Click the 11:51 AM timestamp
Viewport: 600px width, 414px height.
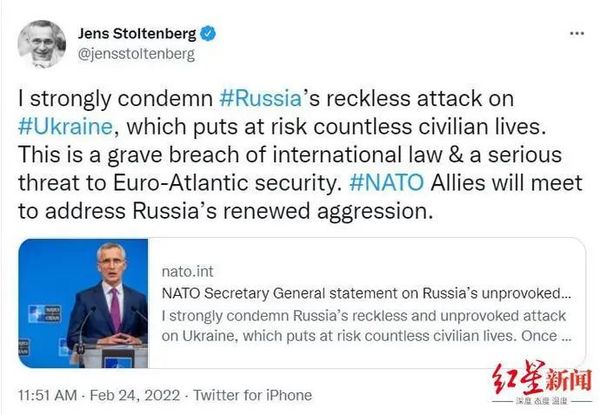click(51, 395)
